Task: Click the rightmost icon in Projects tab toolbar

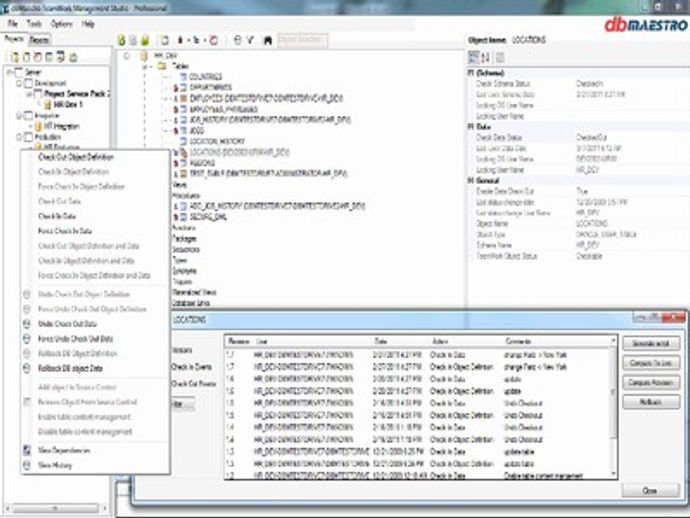Action: [x=73, y=57]
